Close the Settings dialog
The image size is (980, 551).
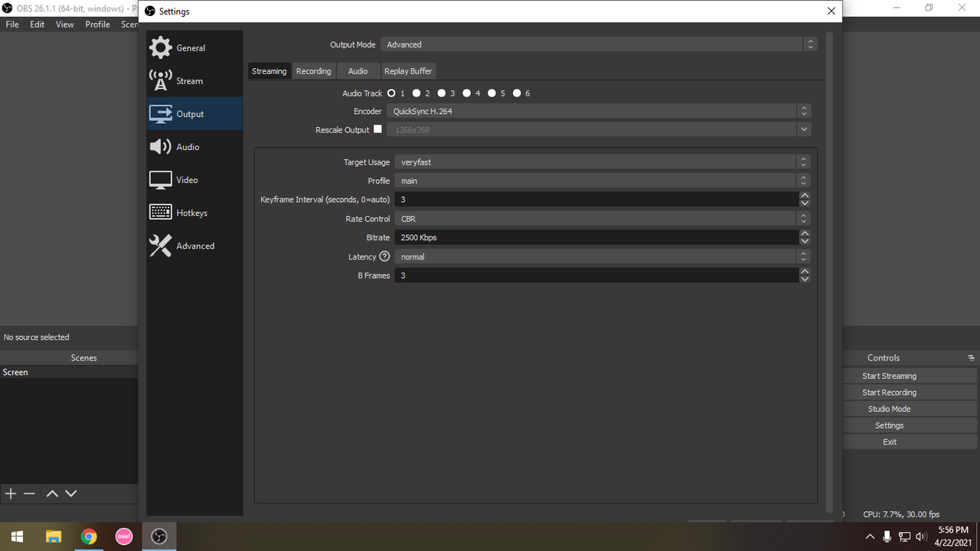[x=831, y=11]
